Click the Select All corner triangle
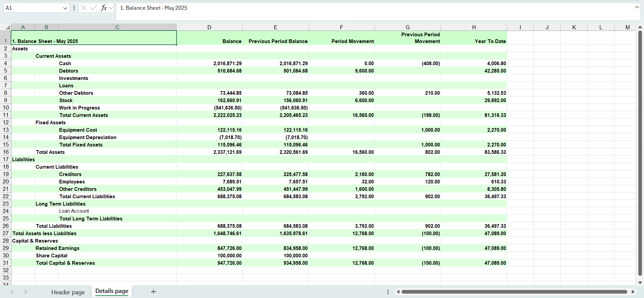The image size is (644, 298). 7,27
